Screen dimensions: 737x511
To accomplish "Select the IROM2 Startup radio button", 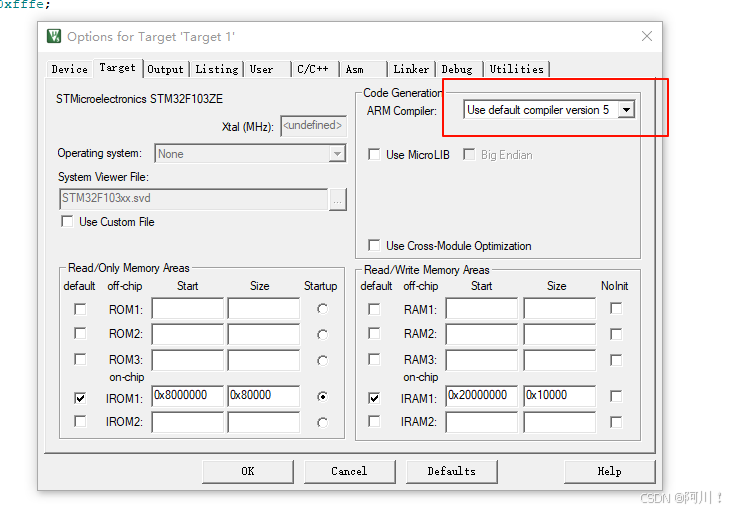I will pos(322,423).
